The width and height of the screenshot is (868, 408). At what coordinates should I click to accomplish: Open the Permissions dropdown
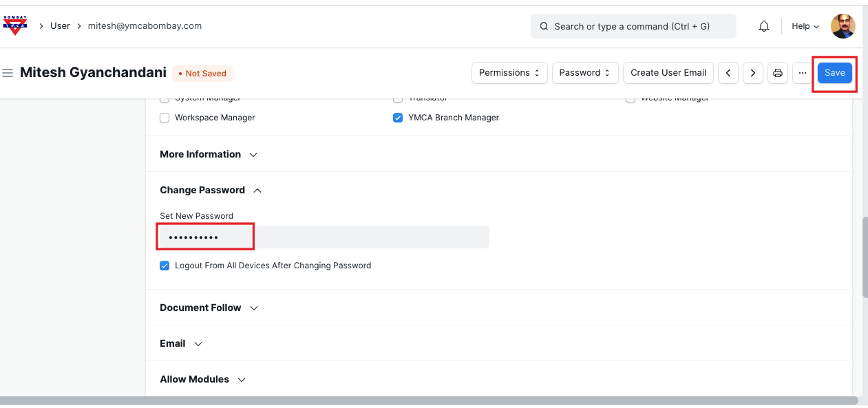[509, 73]
